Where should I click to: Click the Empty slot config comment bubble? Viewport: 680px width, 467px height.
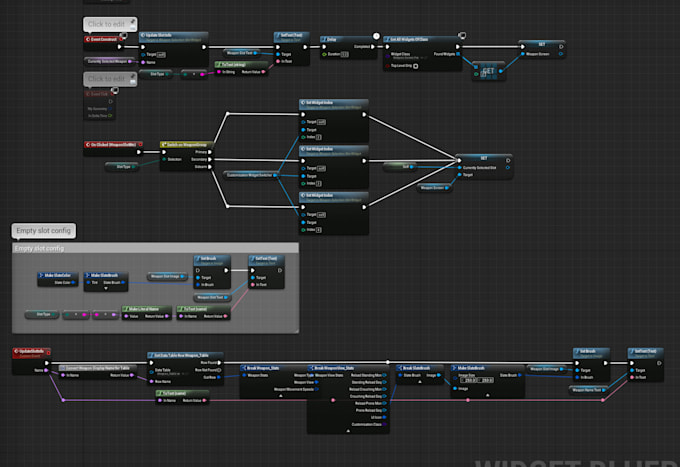(x=44, y=231)
